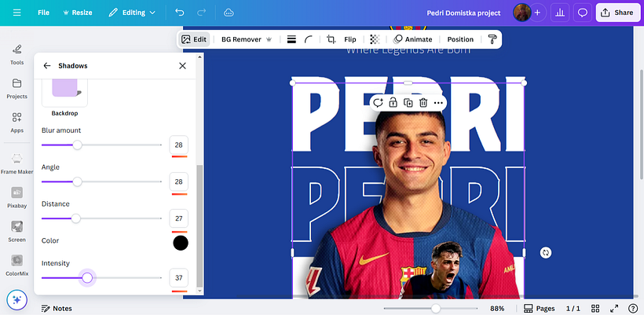Click the Resize option
Screen dimensions: 644x315
pos(77,13)
